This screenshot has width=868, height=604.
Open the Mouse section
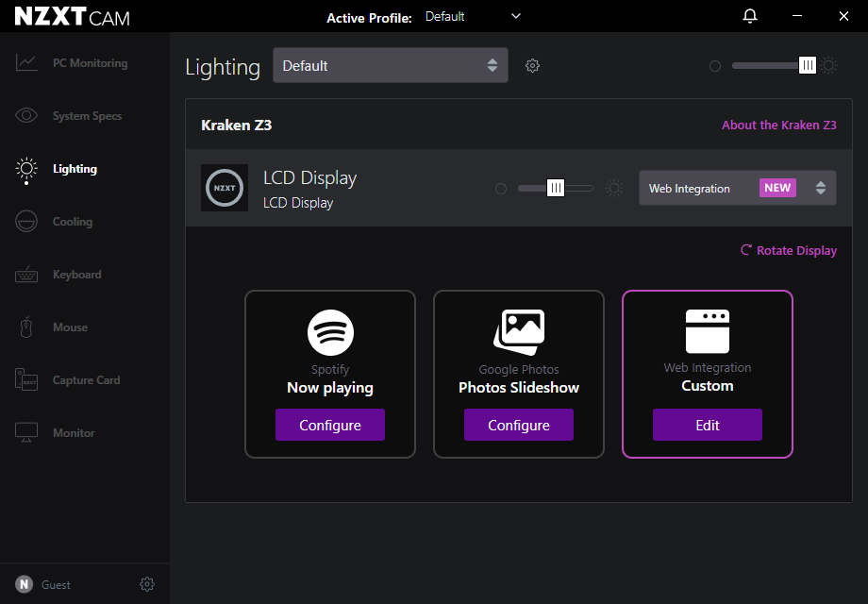[x=71, y=327]
